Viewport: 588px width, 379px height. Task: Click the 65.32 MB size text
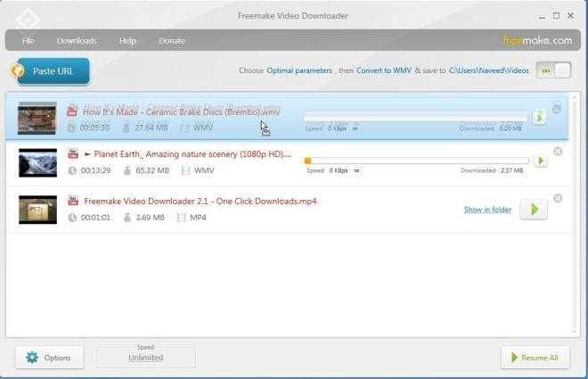tap(152, 170)
